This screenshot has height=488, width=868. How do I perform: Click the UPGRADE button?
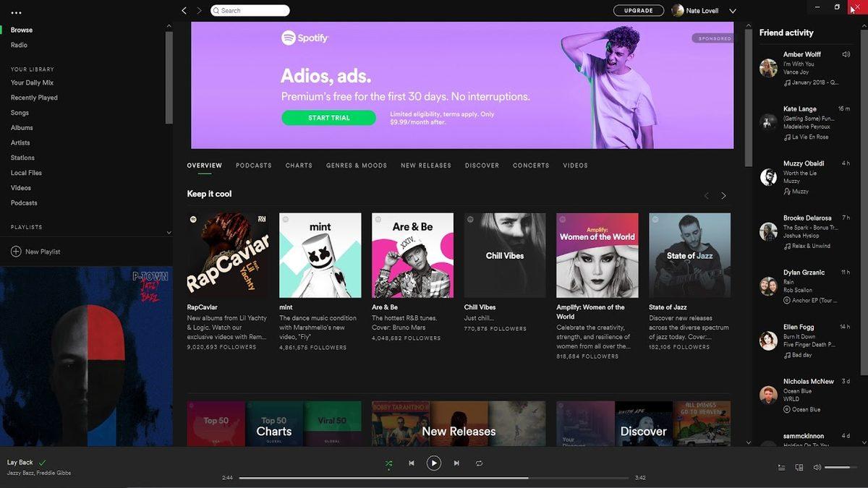click(x=639, y=11)
